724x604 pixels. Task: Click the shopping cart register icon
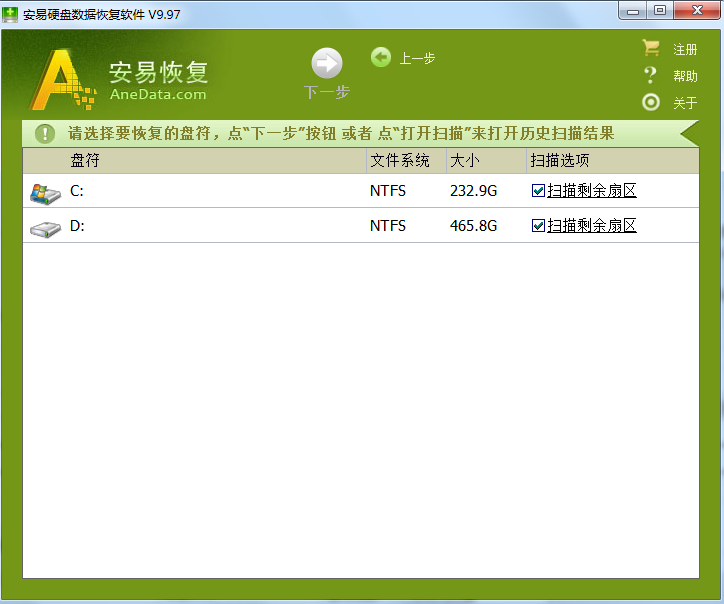coord(651,48)
